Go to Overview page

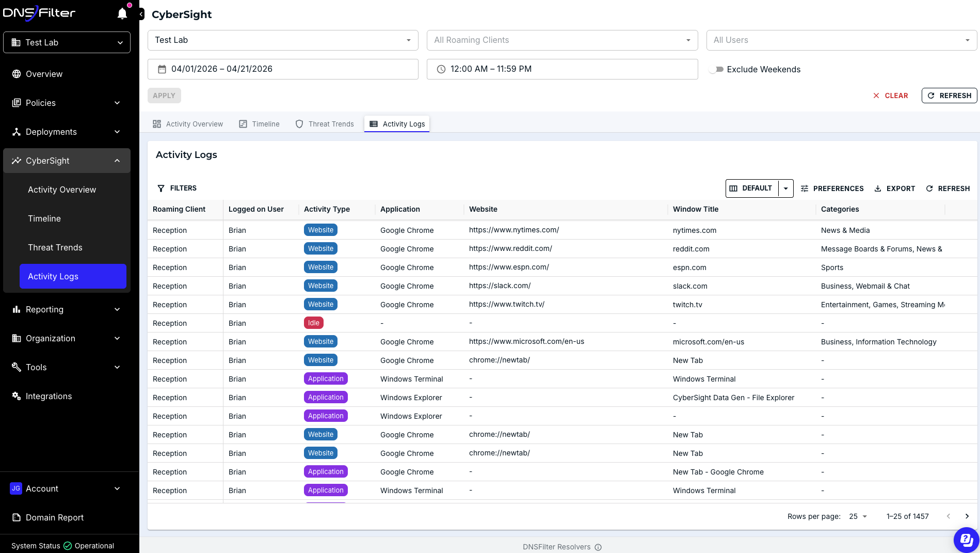(67, 74)
